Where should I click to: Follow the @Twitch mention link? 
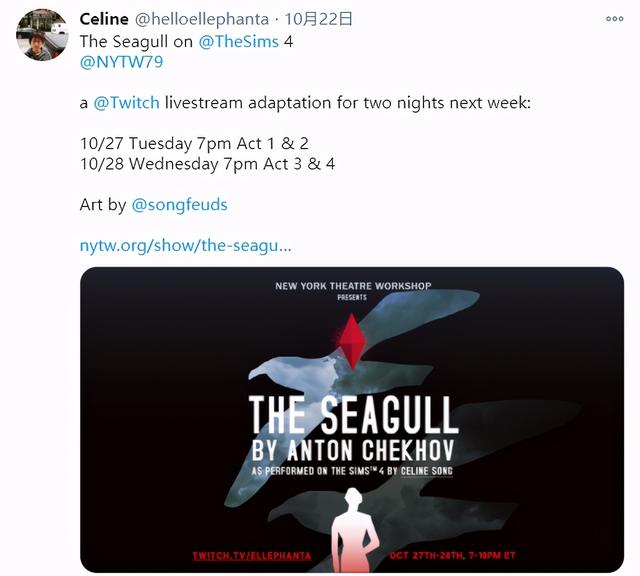(x=126, y=103)
